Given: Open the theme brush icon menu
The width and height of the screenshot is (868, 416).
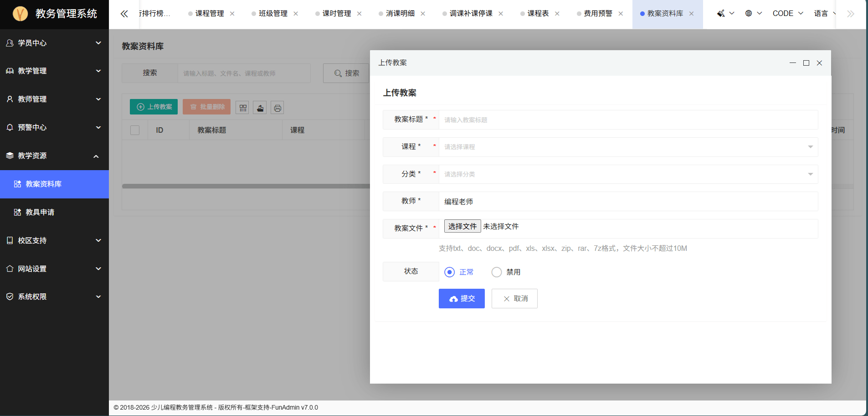Looking at the screenshot, I should pos(725,14).
